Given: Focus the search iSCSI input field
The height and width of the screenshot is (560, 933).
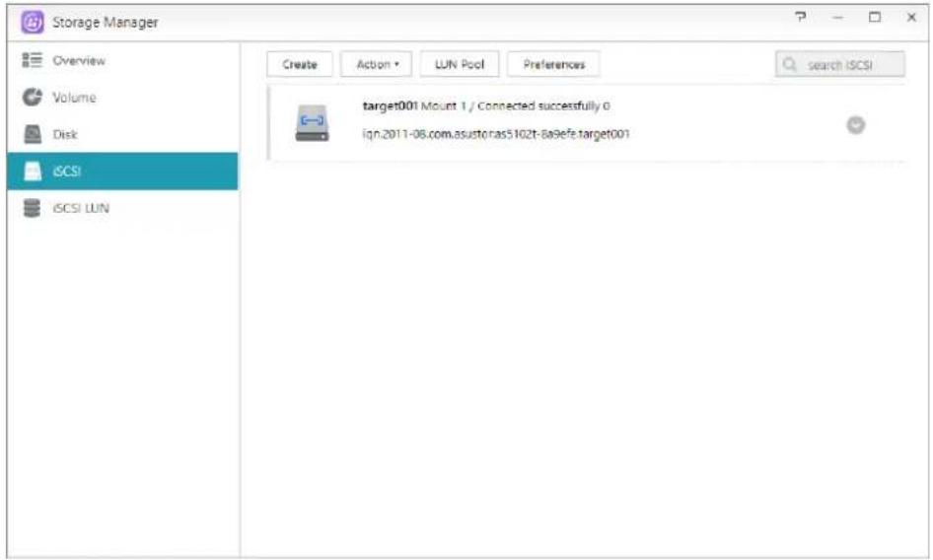Looking at the screenshot, I should 839,64.
